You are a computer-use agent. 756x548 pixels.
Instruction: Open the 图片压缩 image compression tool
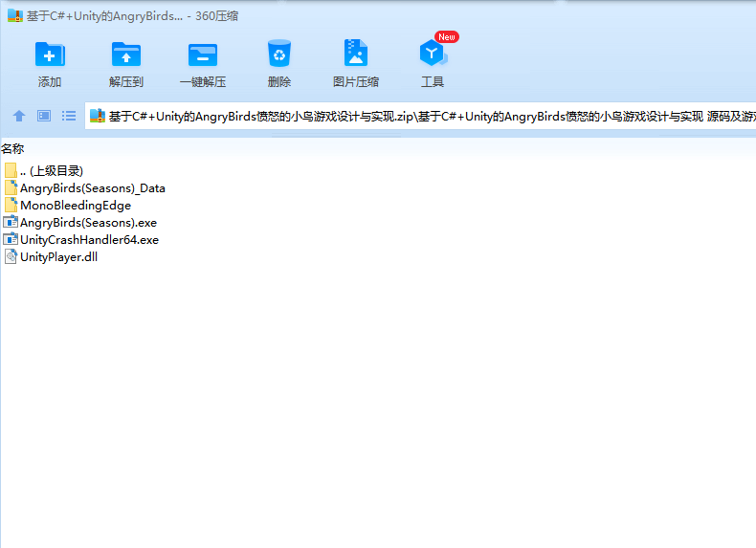tap(356, 53)
